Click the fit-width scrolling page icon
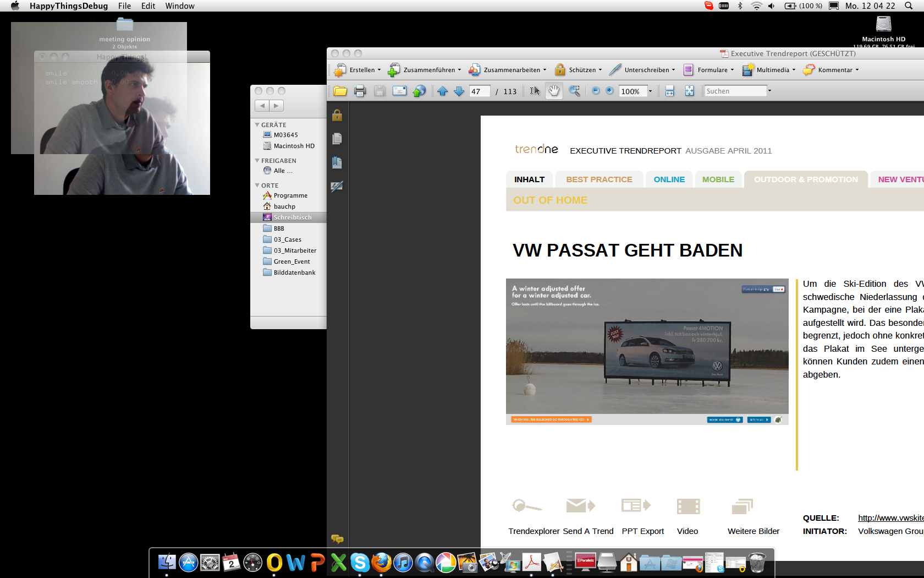The image size is (924, 578). tap(669, 91)
